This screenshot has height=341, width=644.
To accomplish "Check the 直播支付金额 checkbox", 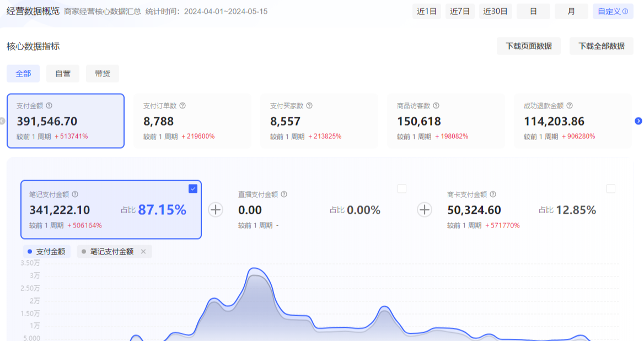I will pyautogui.click(x=402, y=189).
